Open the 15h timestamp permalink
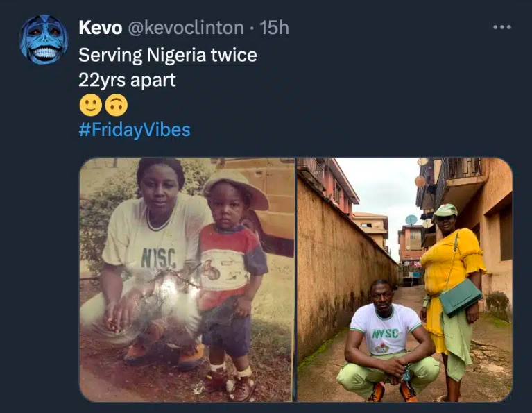 click(x=274, y=28)
